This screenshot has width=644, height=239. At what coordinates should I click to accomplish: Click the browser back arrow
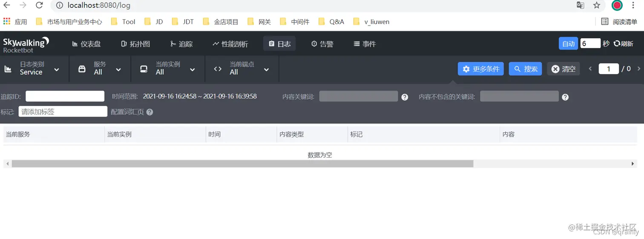pyautogui.click(x=7, y=5)
